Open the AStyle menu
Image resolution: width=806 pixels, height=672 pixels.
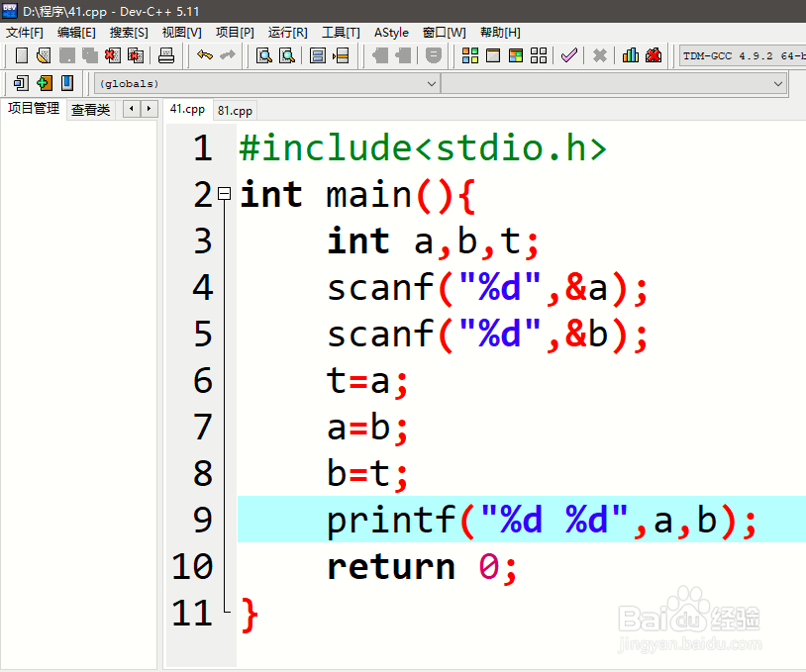coord(391,33)
